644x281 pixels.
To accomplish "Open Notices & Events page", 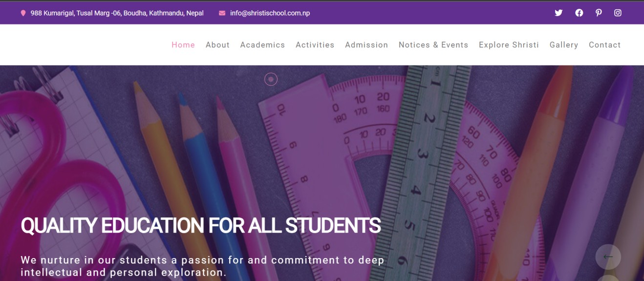I will [433, 45].
